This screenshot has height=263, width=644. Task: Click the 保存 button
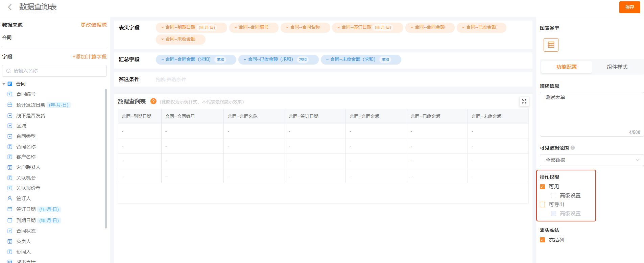pyautogui.click(x=629, y=7)
